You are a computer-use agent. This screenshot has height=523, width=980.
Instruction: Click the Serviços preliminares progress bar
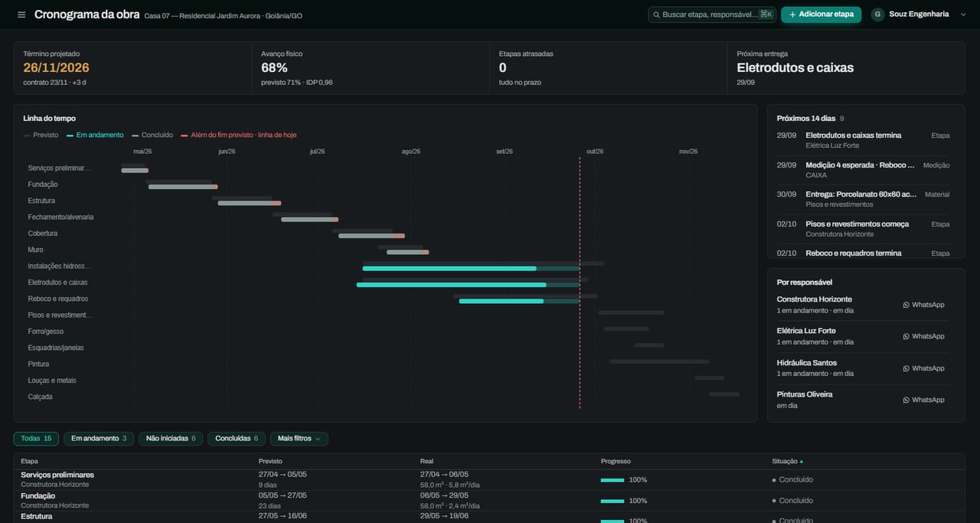[x=612, y=480]
